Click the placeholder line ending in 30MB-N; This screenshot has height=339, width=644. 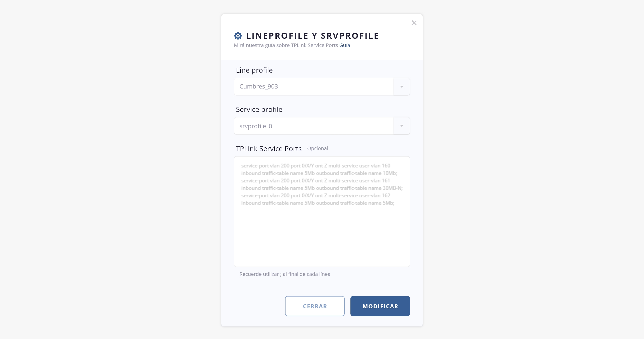click(322, 188)
